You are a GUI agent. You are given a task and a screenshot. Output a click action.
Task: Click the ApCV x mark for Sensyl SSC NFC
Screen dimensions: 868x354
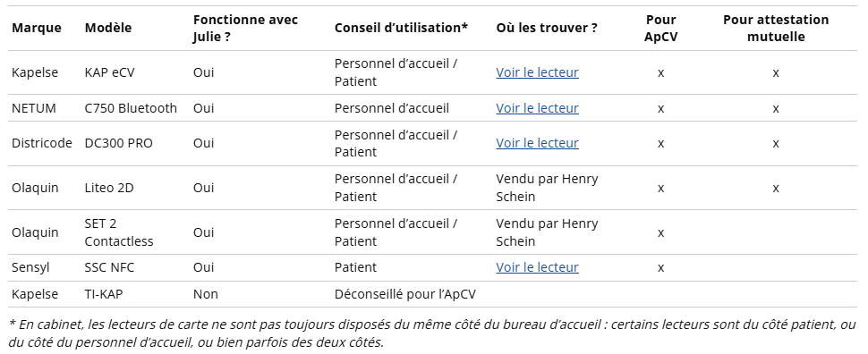pyautogui.click(x=660, y=268)
